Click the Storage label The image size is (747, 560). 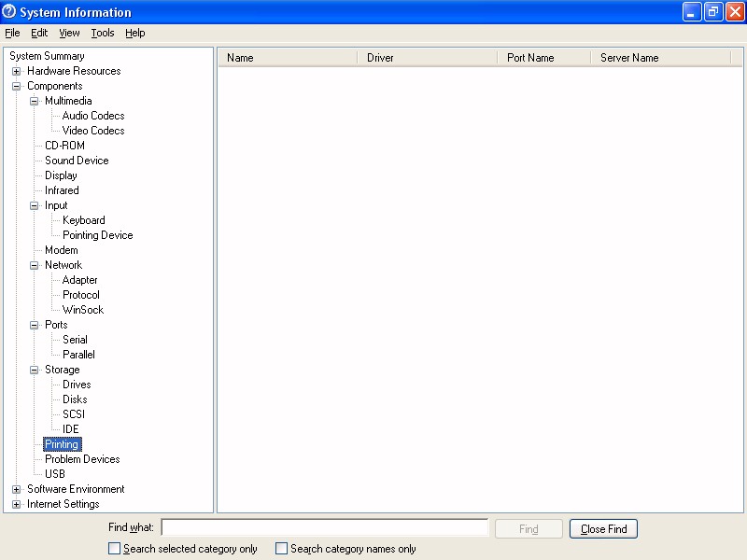(x=62, y=370)
